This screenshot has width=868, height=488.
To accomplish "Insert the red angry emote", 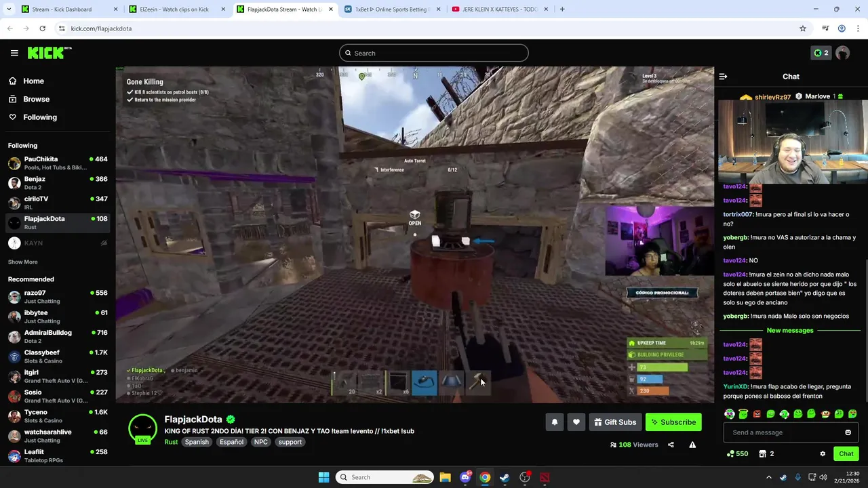I will click(x=757, y=414).
